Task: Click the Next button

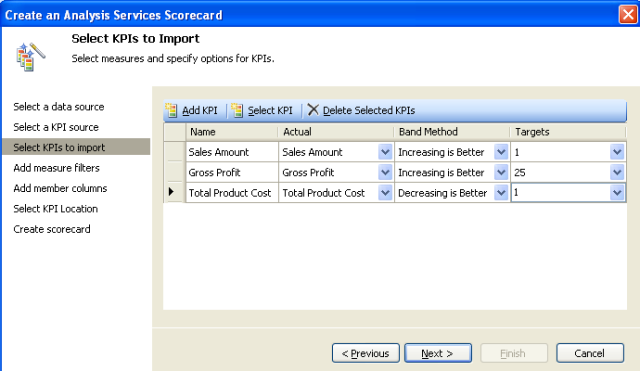Action: [438, 353]
